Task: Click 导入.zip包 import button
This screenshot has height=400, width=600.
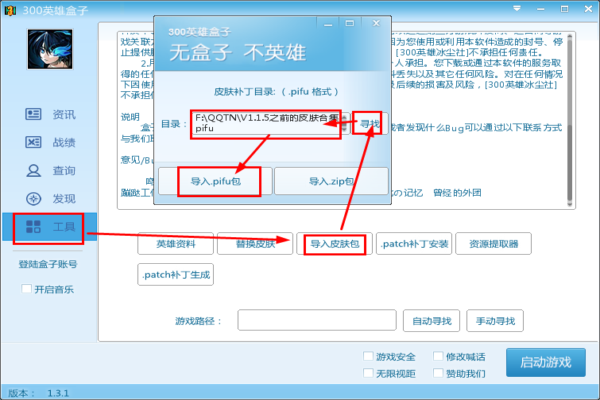Action: coord(331,181)
